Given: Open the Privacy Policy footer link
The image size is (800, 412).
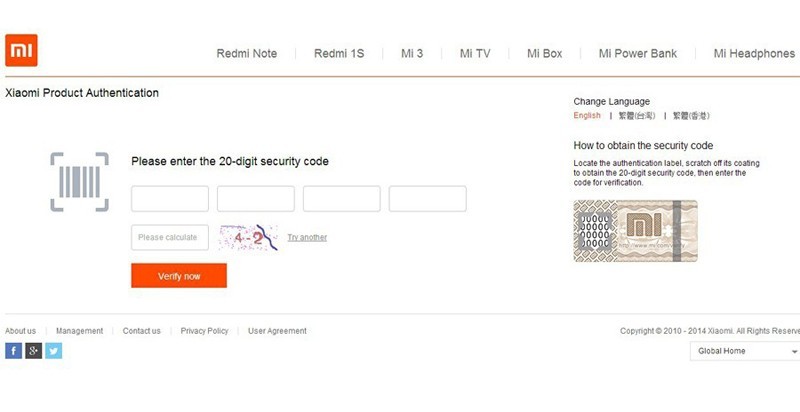Looking at the screenshot, I should 204,331.
